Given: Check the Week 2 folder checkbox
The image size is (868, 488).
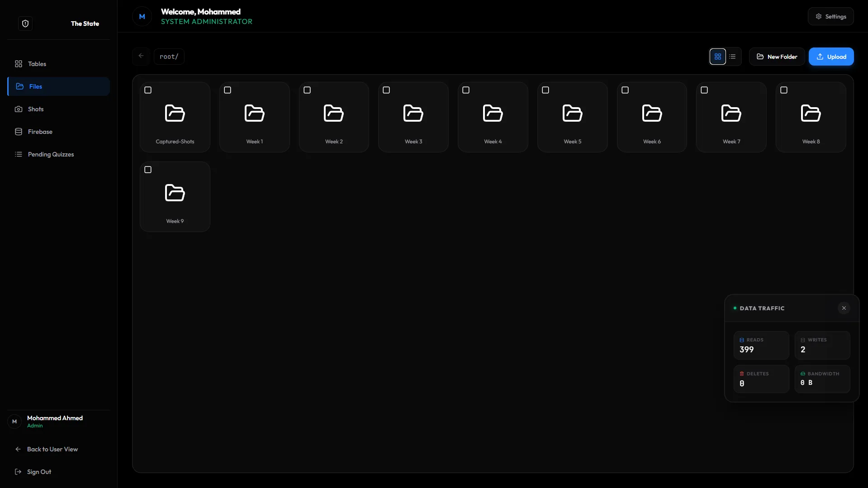Looking at the screenshot, I should pyautogui.click(x=307, y=90).
